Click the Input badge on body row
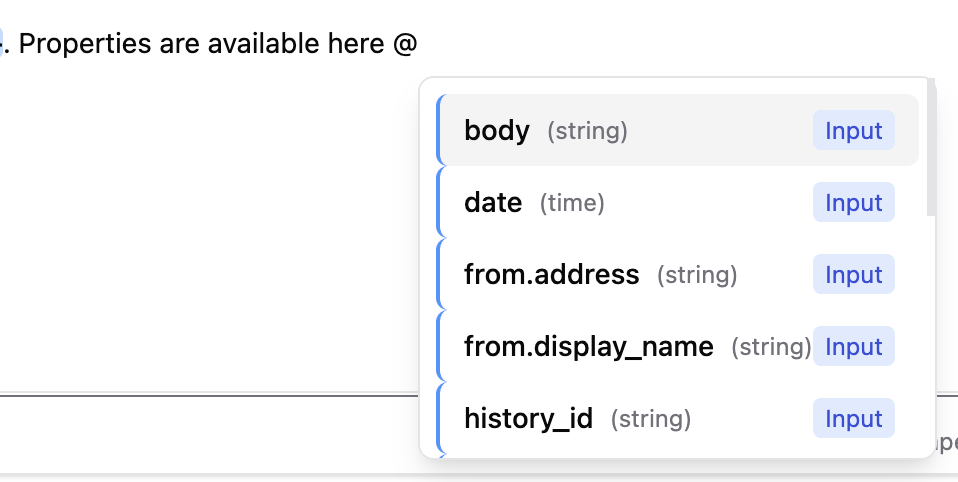The image size is (958, 482). coord(853,131)
